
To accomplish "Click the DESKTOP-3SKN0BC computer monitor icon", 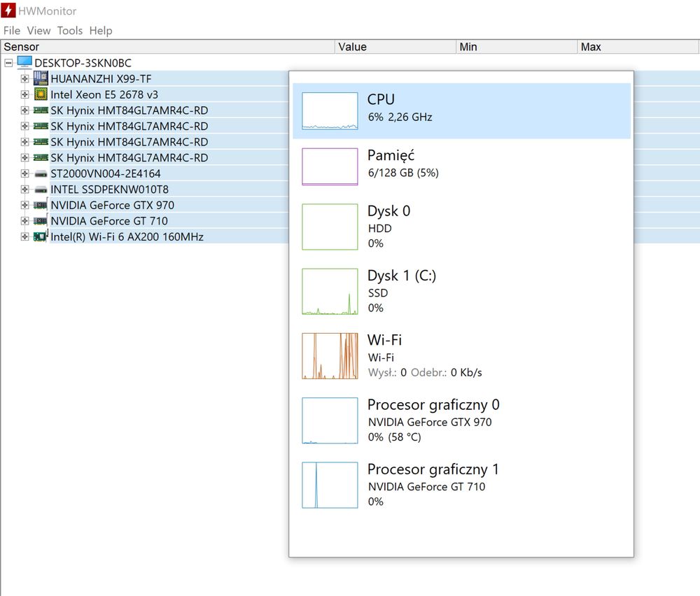I will point(24,62).
